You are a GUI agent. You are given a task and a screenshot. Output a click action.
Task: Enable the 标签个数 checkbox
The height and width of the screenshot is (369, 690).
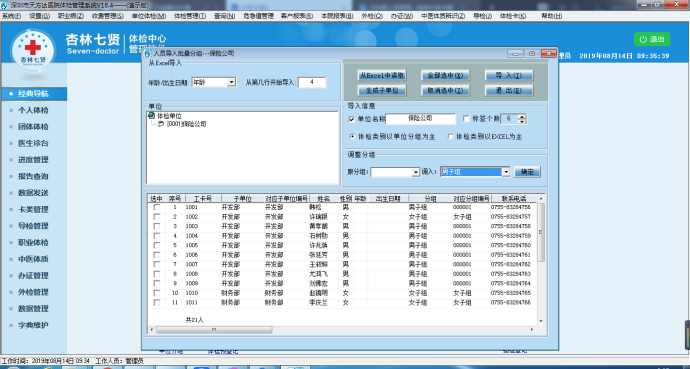466,119
